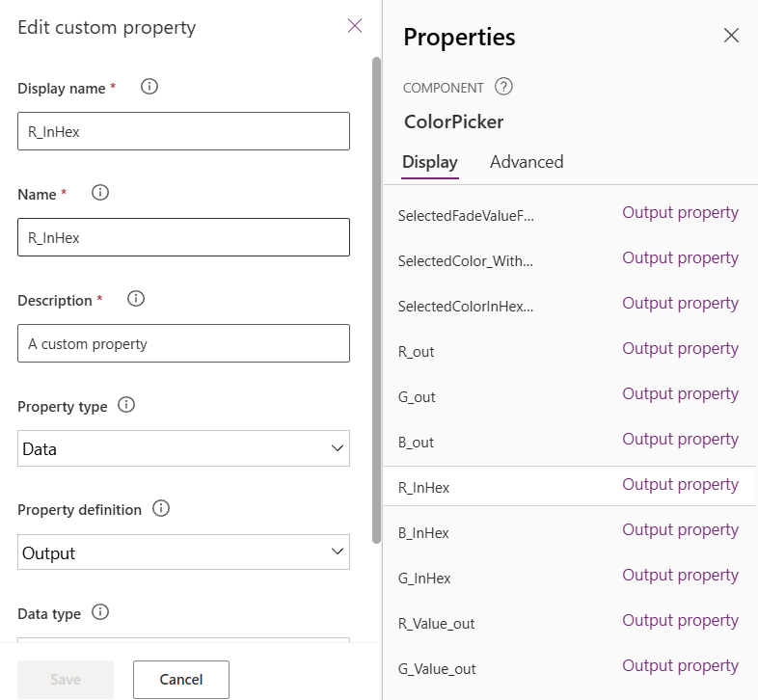Click the info icon beside Property definition
The image size is (758, 700).
click(x=161, y=508)
